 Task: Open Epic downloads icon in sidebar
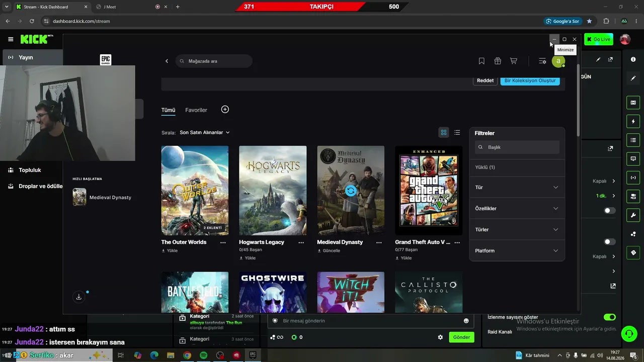pos(78,297)
